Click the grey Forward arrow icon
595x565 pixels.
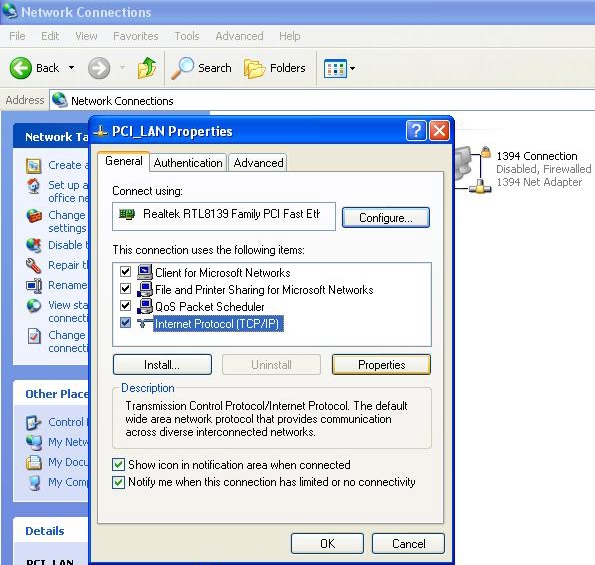tap(99, 68)
